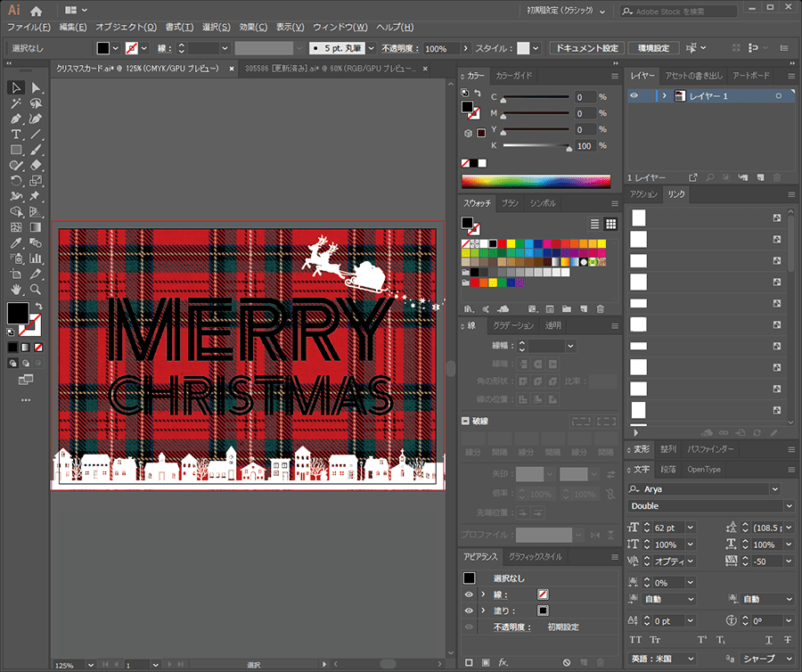Click the 環境設定 button
Screen dimensions: 802x672
point(653,48)
